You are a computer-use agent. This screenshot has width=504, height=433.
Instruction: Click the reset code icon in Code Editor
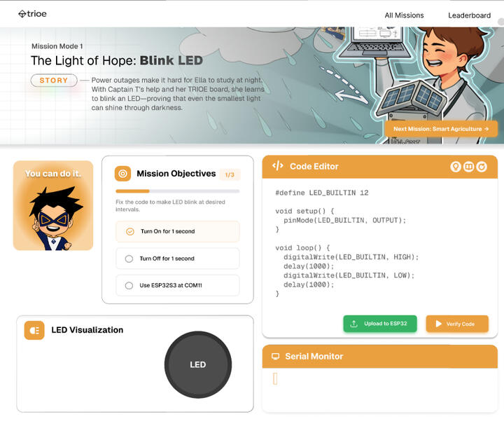(482, 167)
